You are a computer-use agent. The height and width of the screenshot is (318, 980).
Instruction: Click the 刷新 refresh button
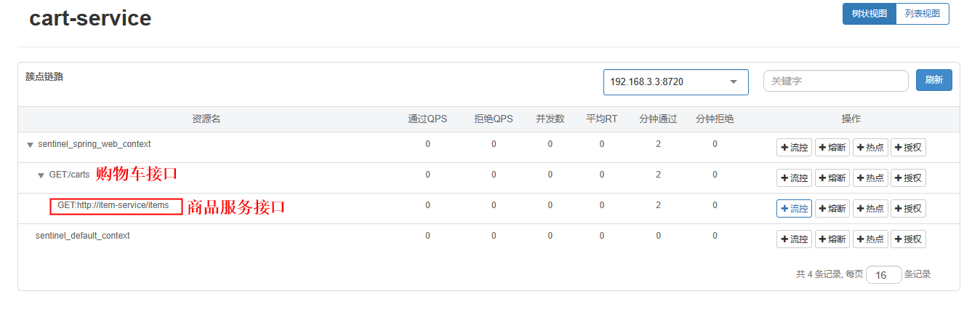[x=933, y=81]
